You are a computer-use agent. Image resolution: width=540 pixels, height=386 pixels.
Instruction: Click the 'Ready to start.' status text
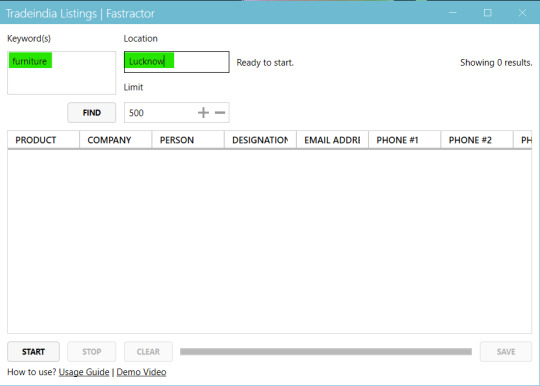pyautogui.click(x=265, y=63)
